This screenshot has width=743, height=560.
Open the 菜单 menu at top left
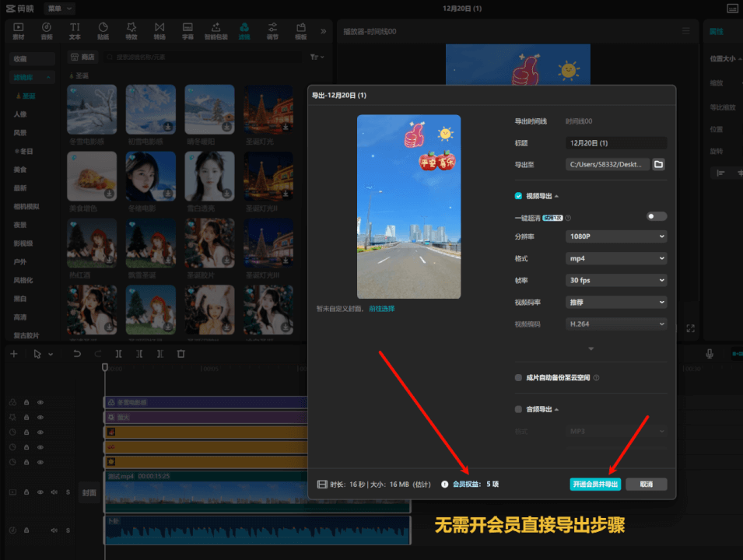[x=59, y=8]
